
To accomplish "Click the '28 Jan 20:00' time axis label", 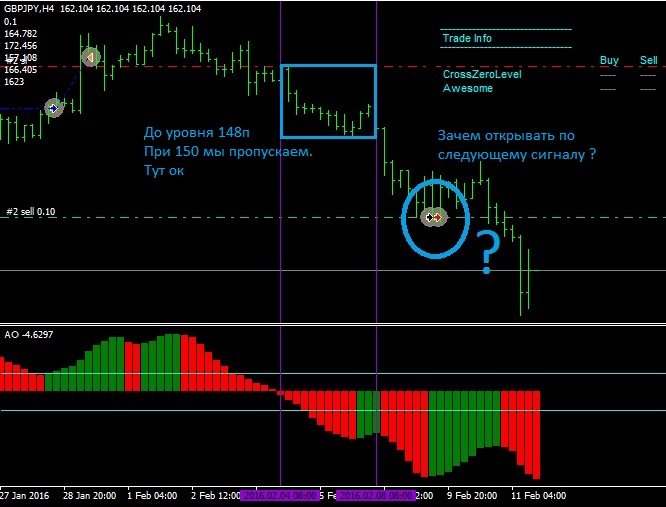I will point(90,496).
